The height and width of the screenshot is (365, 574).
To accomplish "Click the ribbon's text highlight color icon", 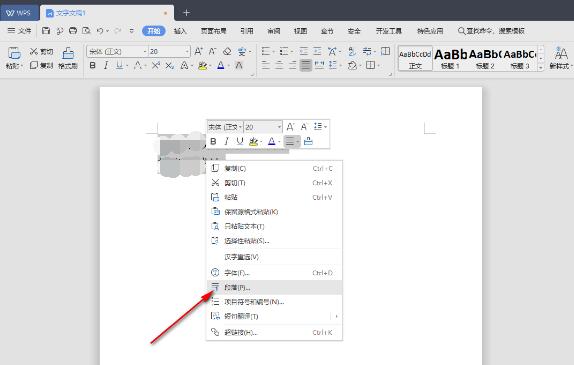I will pyautogui.click(x=202, y=66).
